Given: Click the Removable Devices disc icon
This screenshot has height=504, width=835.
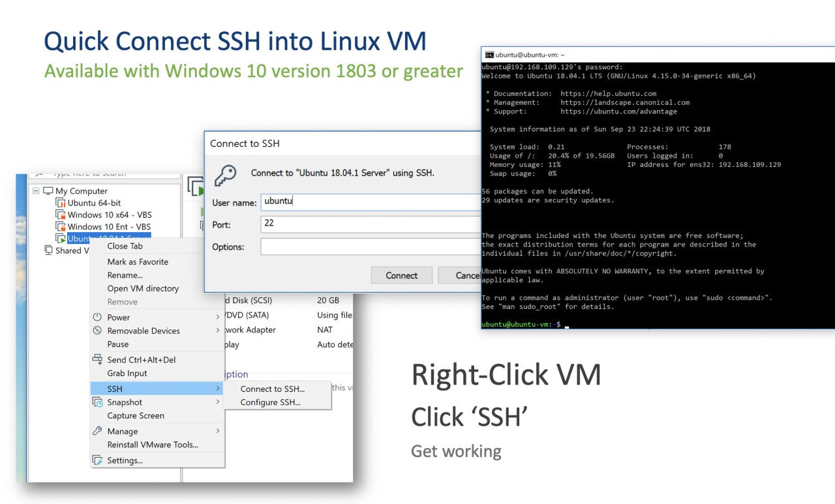Looking at the screenshot, I should [x=97, y=331].
